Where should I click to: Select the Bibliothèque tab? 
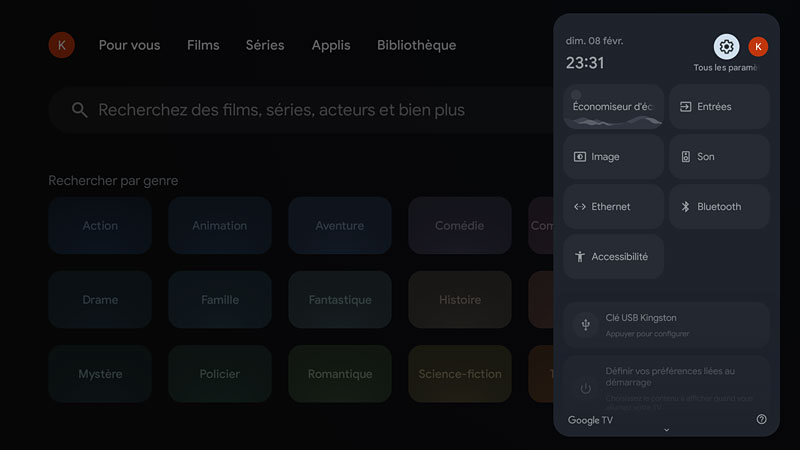pos(416,45)
